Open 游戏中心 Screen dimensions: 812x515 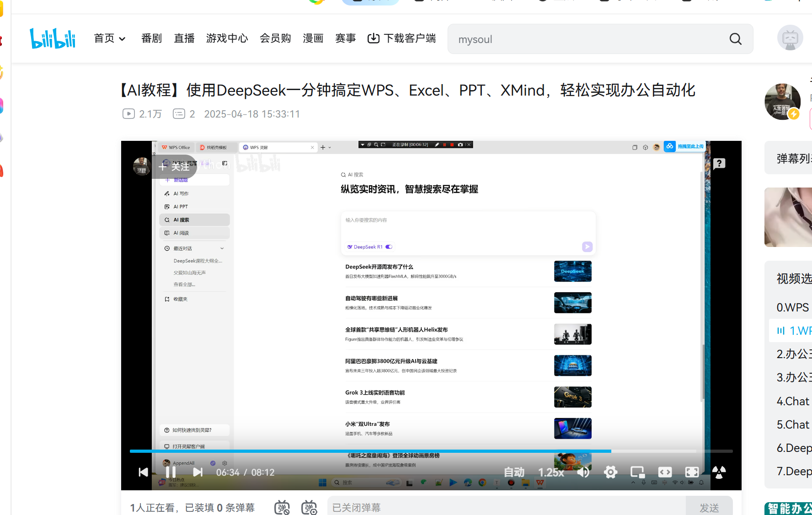[227, 38]
